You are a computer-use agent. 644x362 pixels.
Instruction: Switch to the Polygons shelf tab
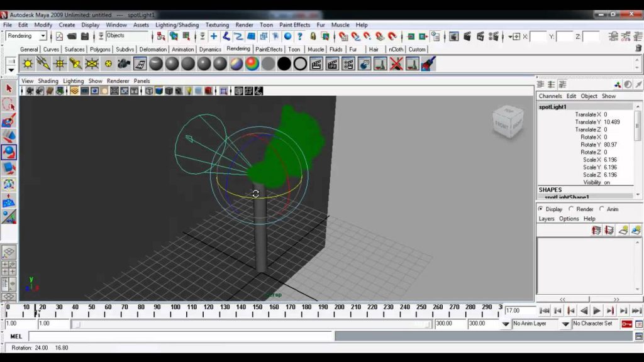coord(100,49)
